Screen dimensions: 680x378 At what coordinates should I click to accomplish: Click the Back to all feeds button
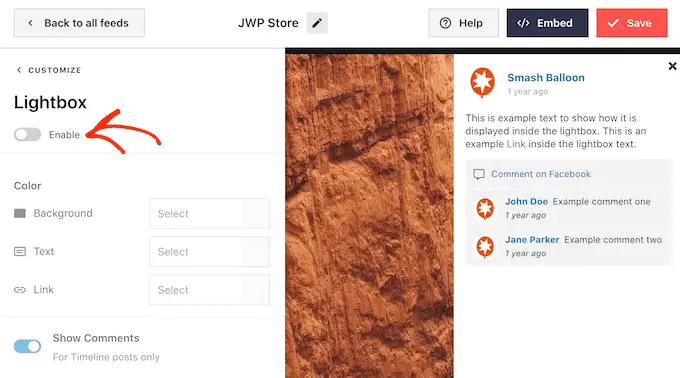[79, 23]
